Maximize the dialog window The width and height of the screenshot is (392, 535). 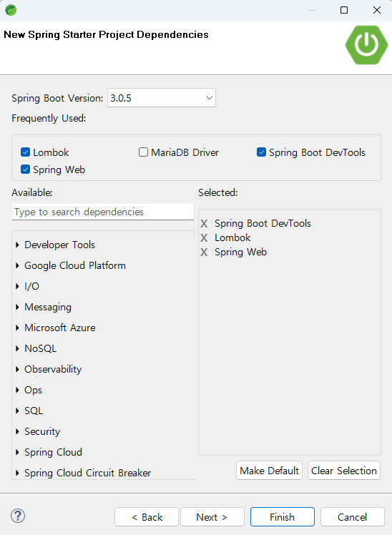pyautogui.click(x=344, y=10)
